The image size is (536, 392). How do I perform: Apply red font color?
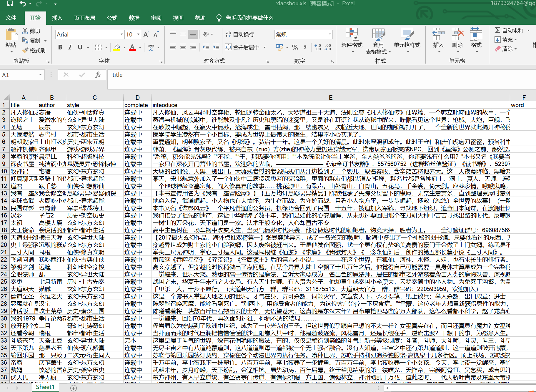click(132, 47)
